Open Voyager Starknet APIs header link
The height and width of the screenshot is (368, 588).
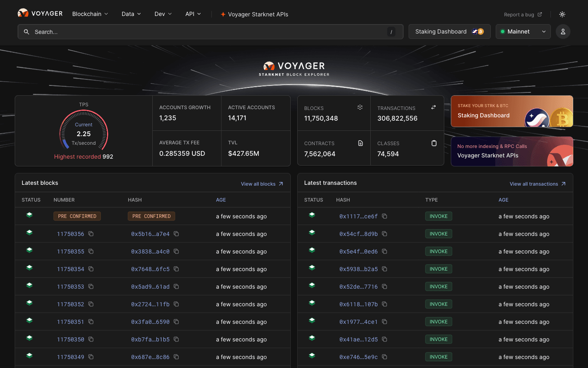point(254,14)
